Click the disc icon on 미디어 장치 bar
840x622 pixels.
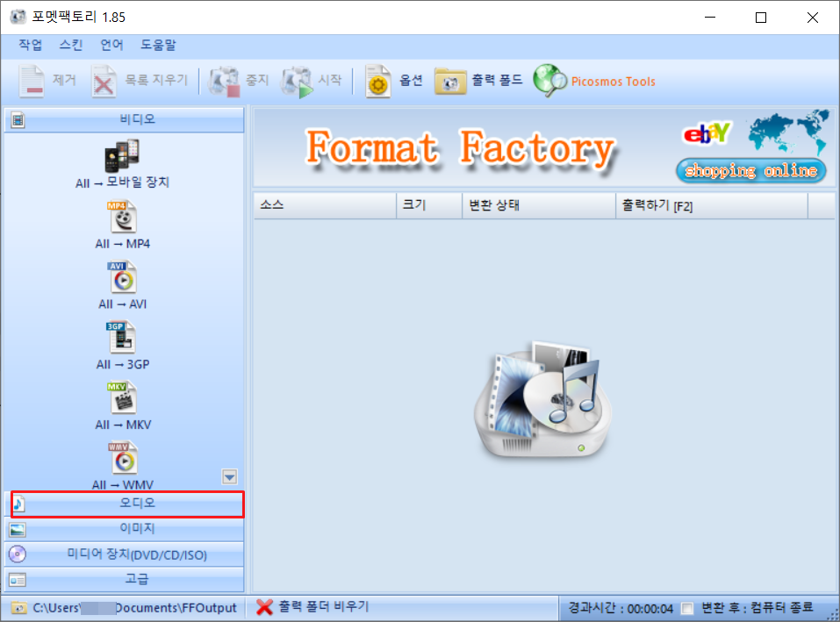click(18, 554)
